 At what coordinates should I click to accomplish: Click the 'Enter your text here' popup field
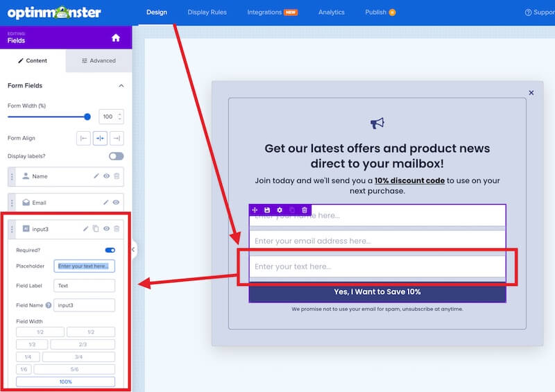tap(377, 266)
